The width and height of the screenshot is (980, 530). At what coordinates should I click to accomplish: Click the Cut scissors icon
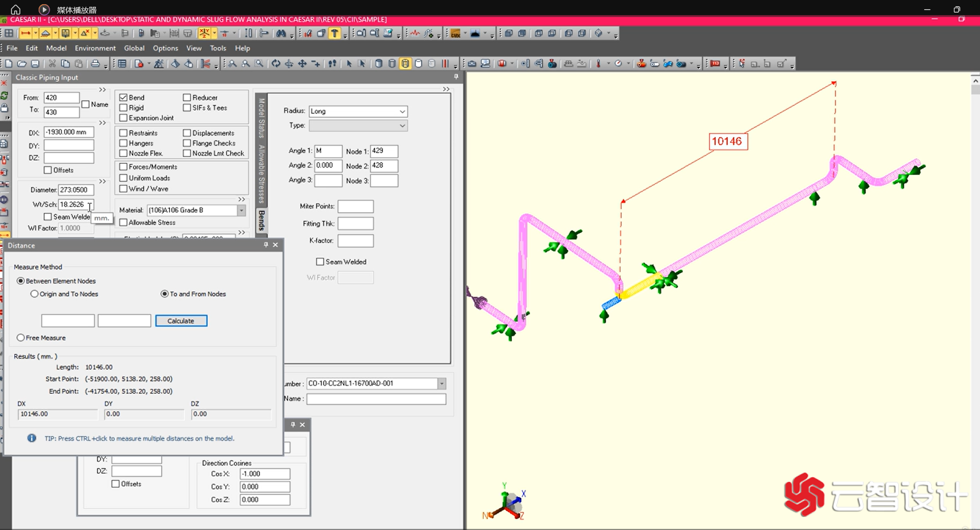tap(52, 64)
